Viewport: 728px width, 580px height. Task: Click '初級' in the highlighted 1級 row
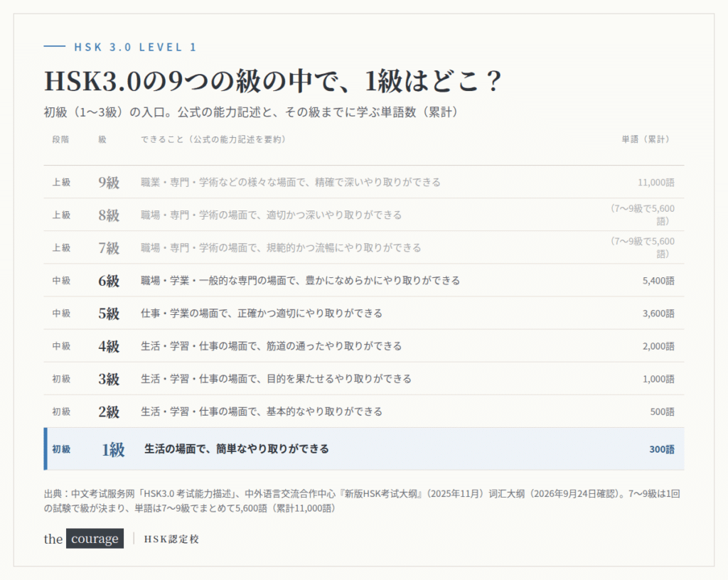click(x=61, y=449)
